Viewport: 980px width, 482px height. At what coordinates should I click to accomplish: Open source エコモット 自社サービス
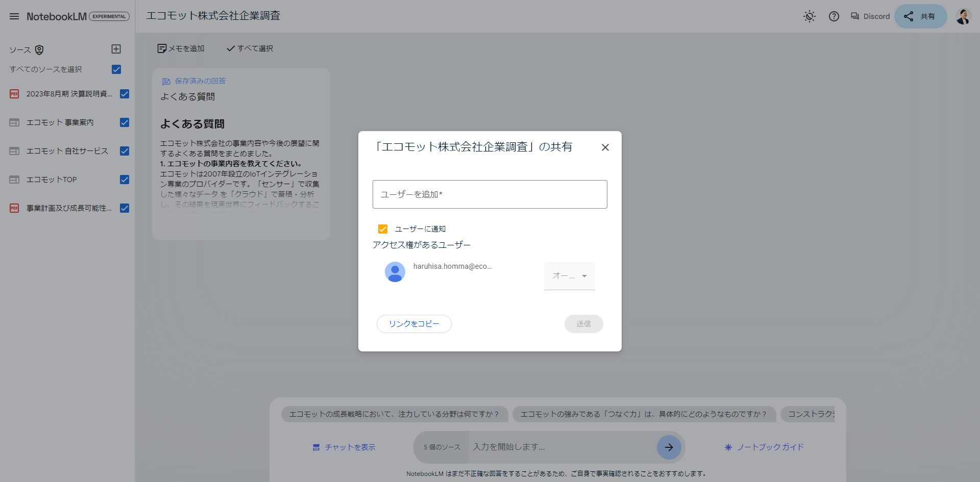click(67, 151)
